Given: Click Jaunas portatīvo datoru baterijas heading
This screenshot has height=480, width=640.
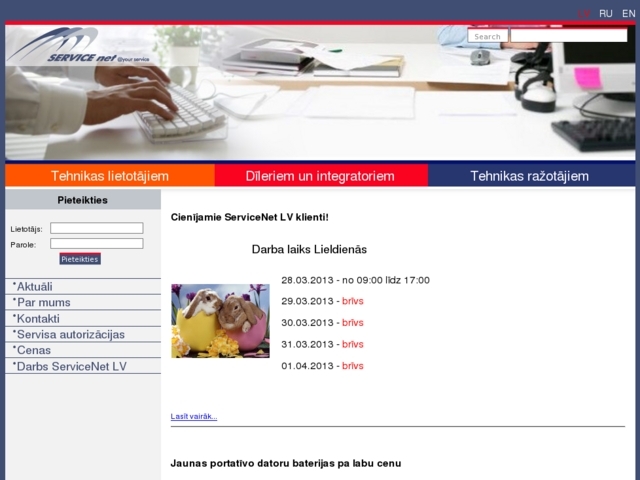Looking at the screenshot, I should coord(286,463).
